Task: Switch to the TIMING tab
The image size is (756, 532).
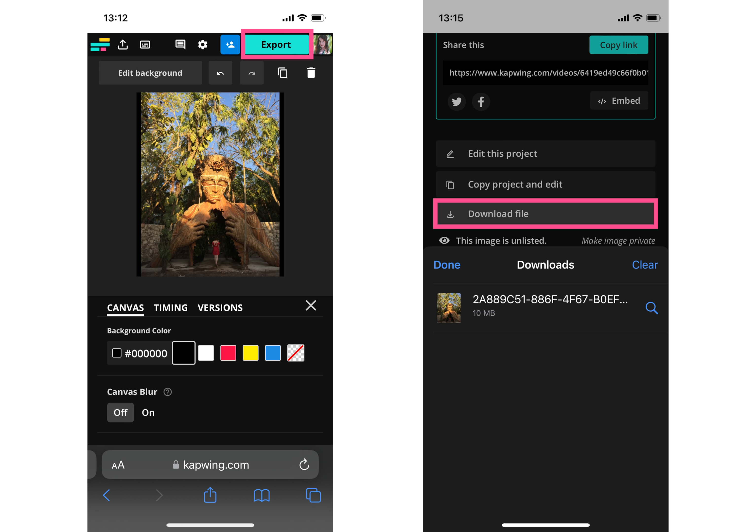Action: pos(171,308)
